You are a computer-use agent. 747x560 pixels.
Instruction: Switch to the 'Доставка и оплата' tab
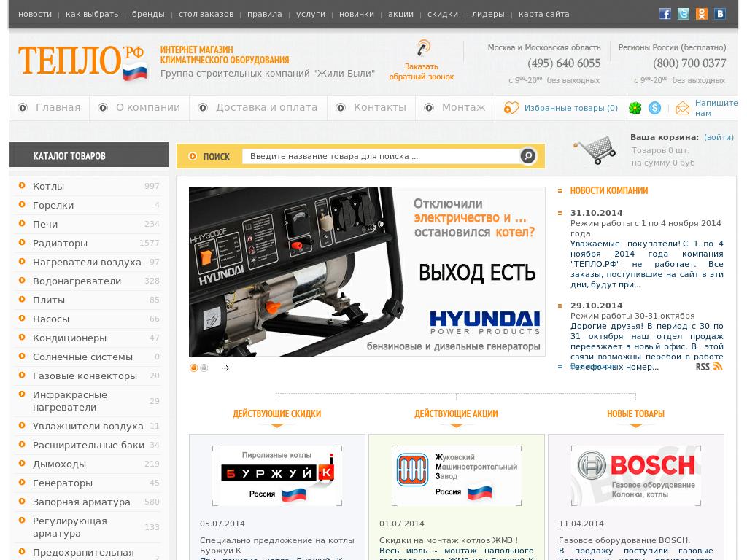click(x=266, y=107)
